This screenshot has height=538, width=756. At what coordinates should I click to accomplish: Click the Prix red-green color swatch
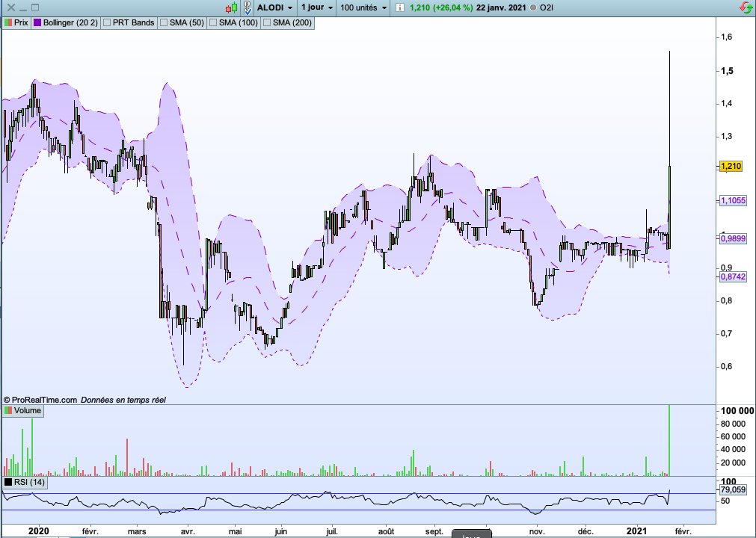pyautogui.click(x=8, y=22)
